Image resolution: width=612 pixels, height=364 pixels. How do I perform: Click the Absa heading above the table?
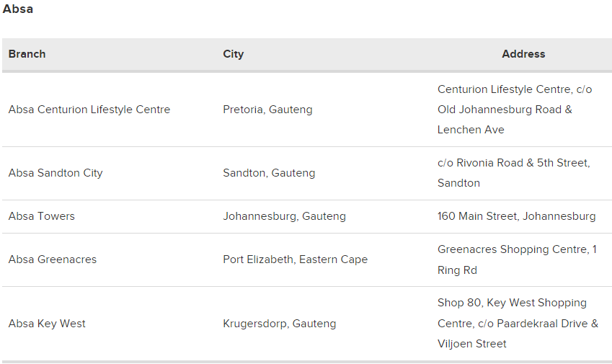click(18, 9)
